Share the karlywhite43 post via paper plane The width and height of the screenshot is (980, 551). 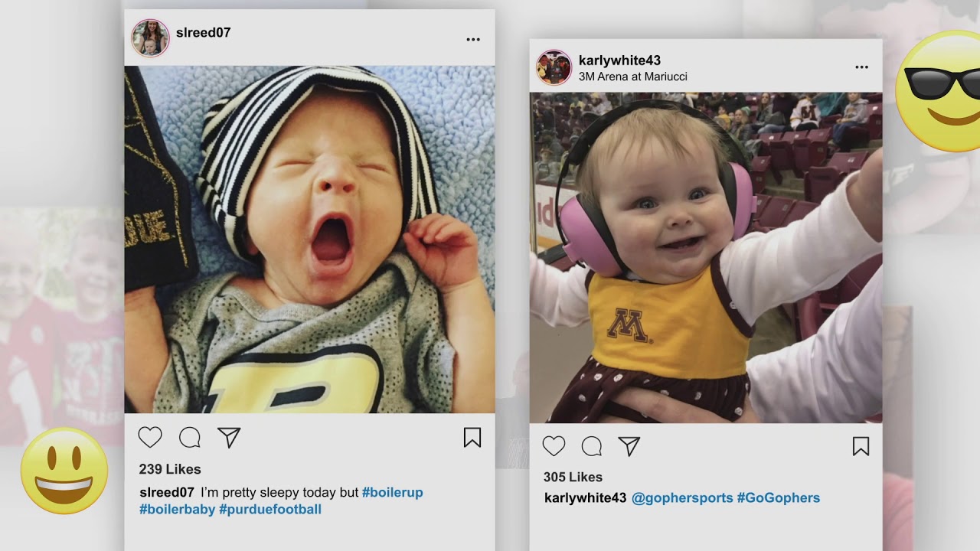click(x=629, y=446)
